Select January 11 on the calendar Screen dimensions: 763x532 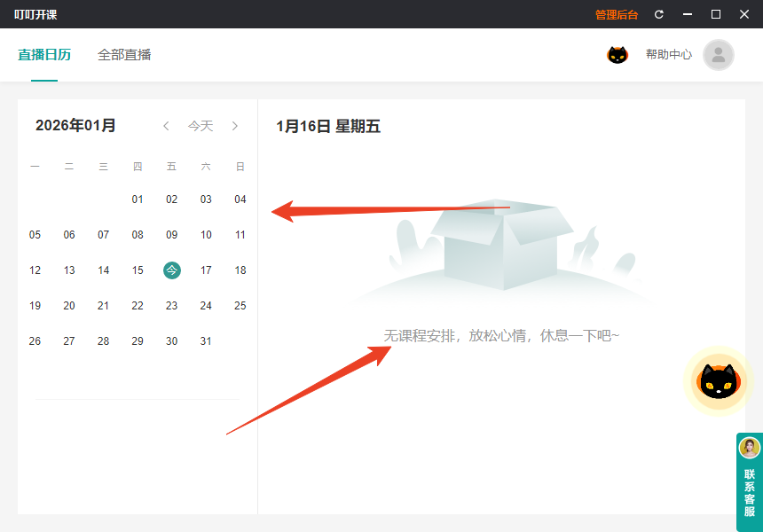pos(240,234)
